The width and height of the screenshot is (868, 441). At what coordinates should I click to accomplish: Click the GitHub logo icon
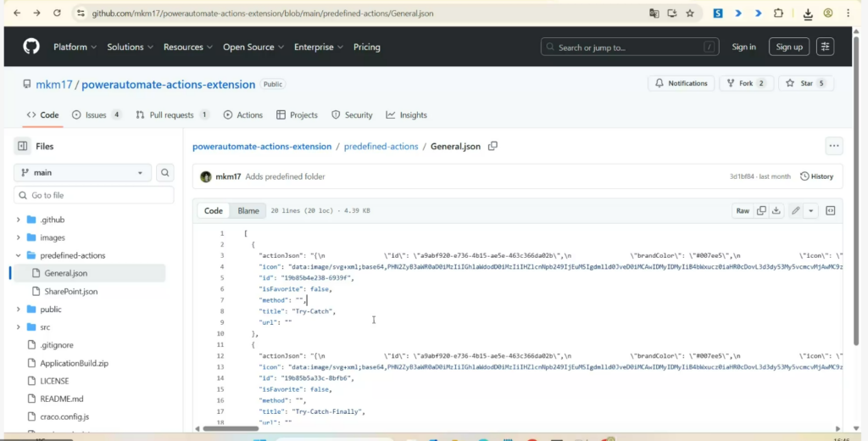pos(31,47)
